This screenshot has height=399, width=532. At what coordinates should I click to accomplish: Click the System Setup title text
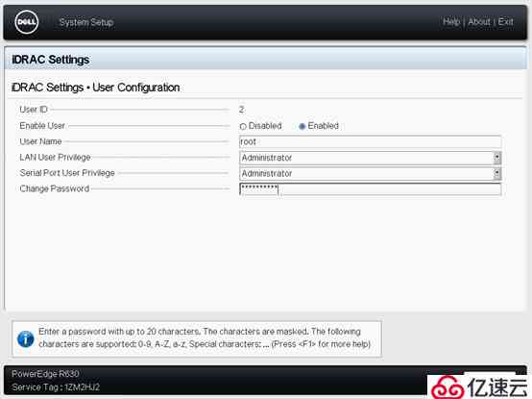coord(86,22)
